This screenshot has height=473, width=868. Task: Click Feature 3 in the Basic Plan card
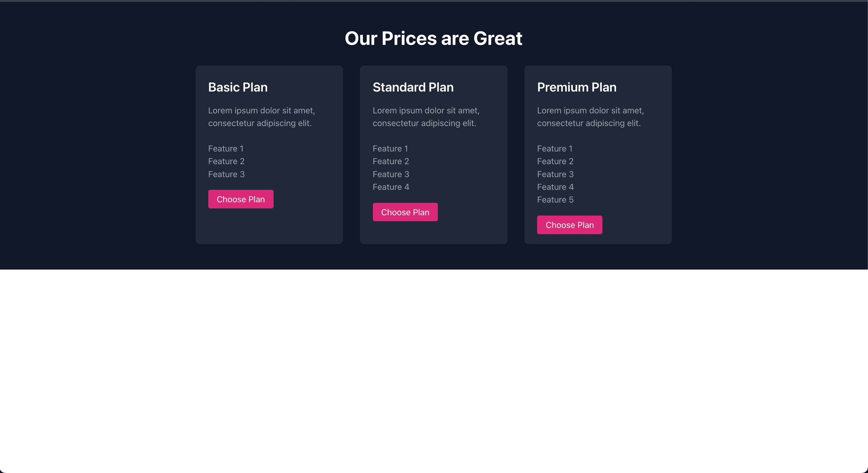click(x=226, y=174)
